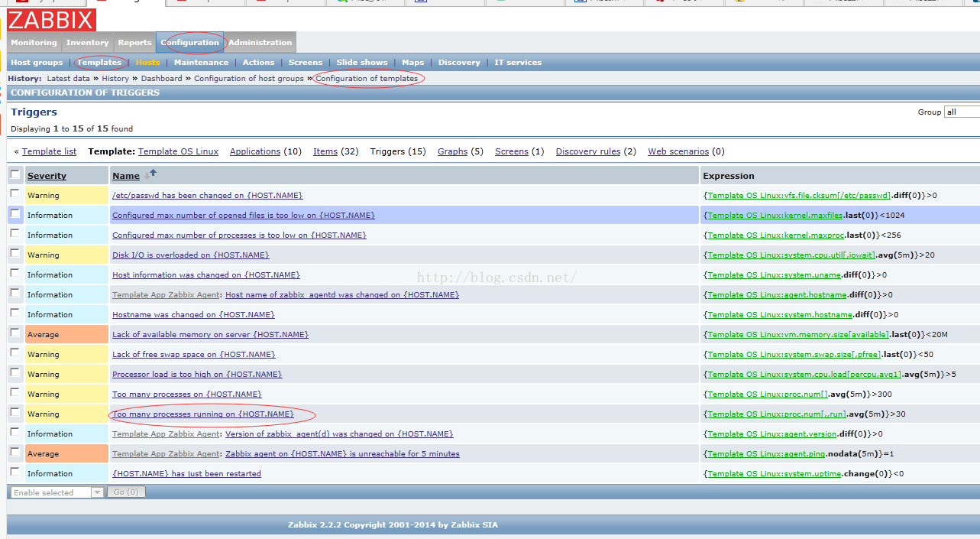Open Screens (1) template link
980x539 pixels.
click(512, 151)
